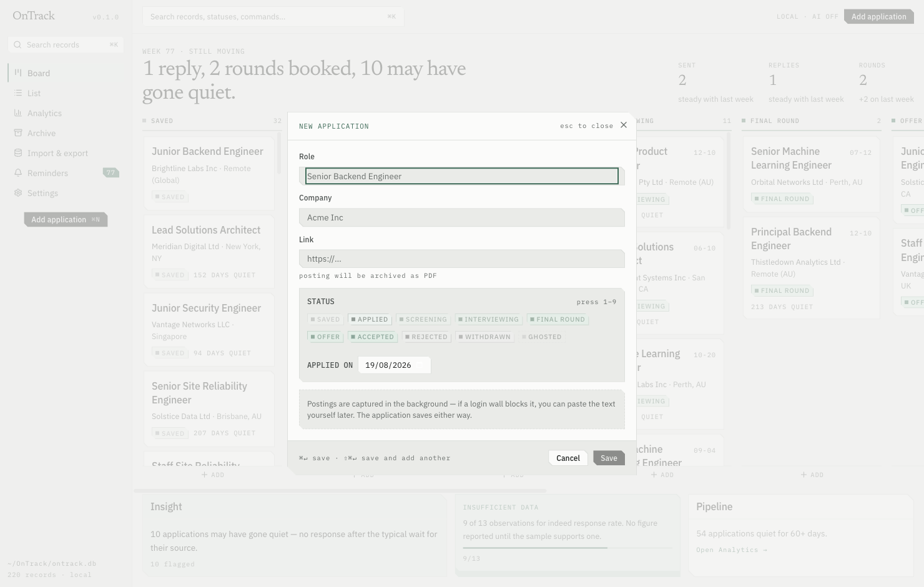This screenshot has height=587, width=924.
Task: Select the APPLIED status chip
Action: pyautogui.click(x=370, y=319)
